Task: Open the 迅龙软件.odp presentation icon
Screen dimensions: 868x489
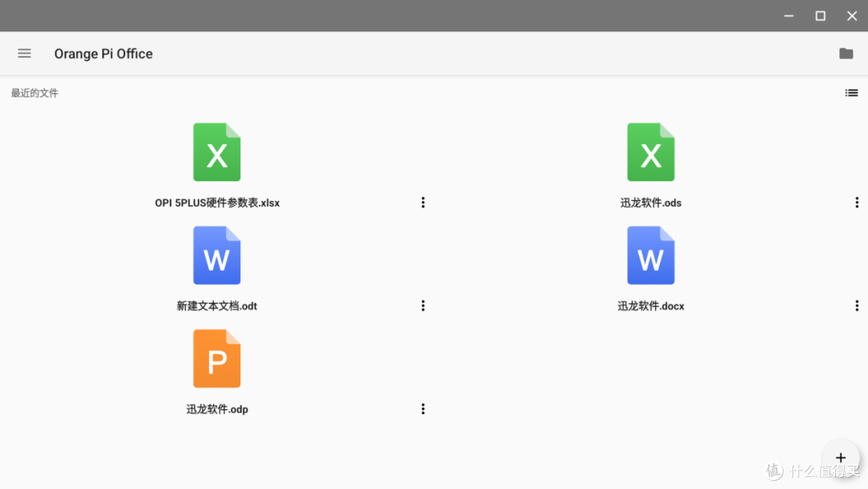Action: (x=217, y=358)
